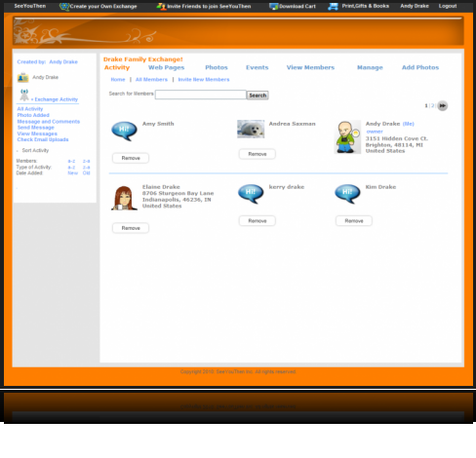The image size is (476, 458).
Task: Click the Drake Family Exchange! title
Action: tap(143, 59)
